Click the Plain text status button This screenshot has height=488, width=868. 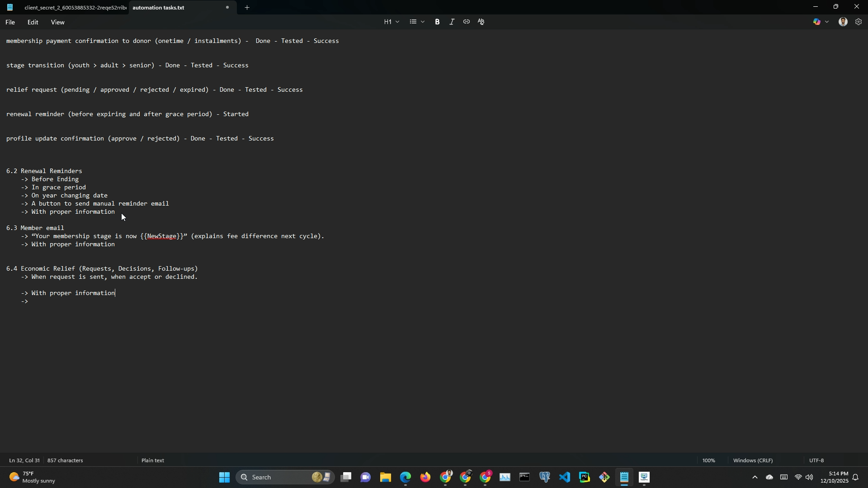coord(153,460)
